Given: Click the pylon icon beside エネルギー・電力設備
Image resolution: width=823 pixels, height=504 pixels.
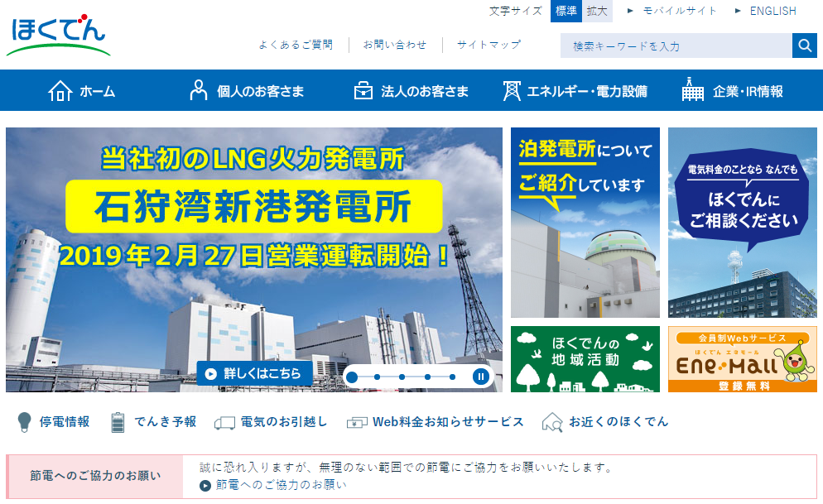Looking at the screenshot, I should coord(512,91).
